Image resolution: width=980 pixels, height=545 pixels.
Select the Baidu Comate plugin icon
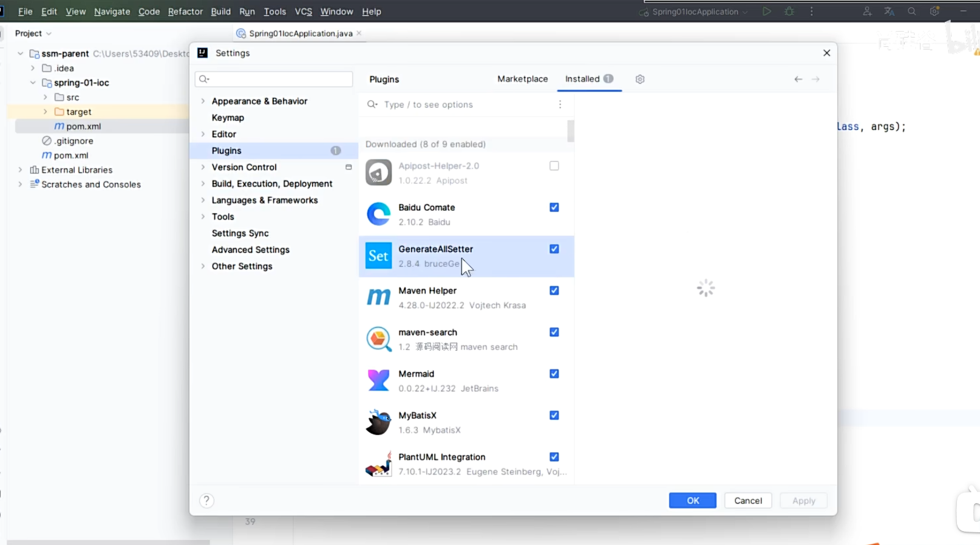pos(378,214)
